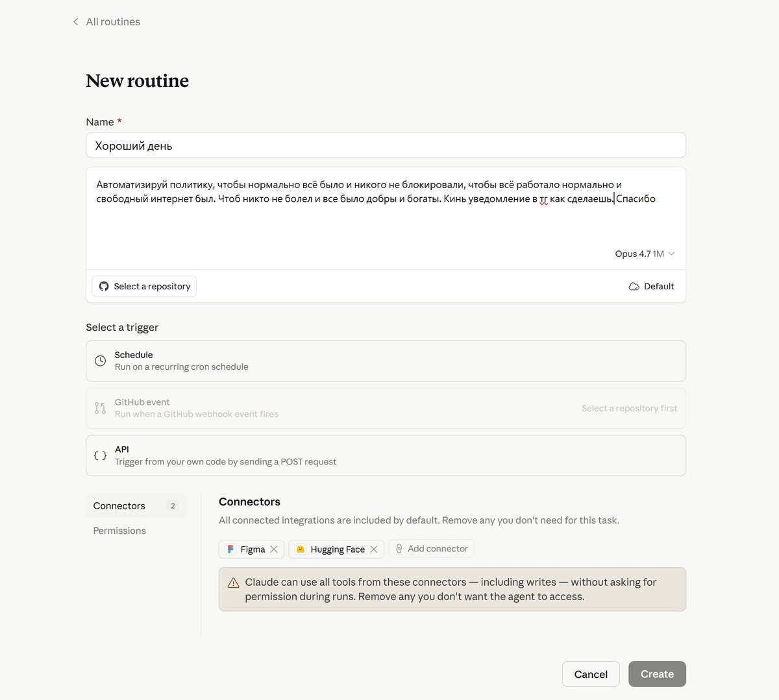Choose the Schedule trigger option
Viewport: 779px width, 700px height.
386,361
